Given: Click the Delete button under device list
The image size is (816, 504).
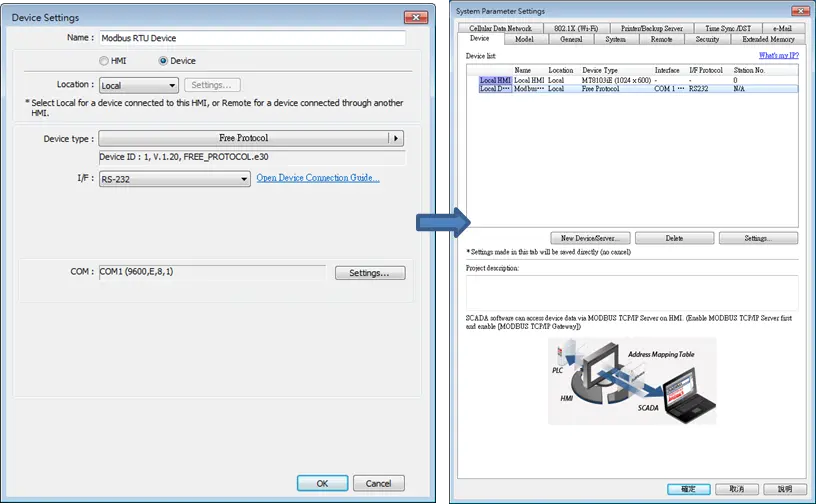Looking at the screenshot, I should point(674,238).
